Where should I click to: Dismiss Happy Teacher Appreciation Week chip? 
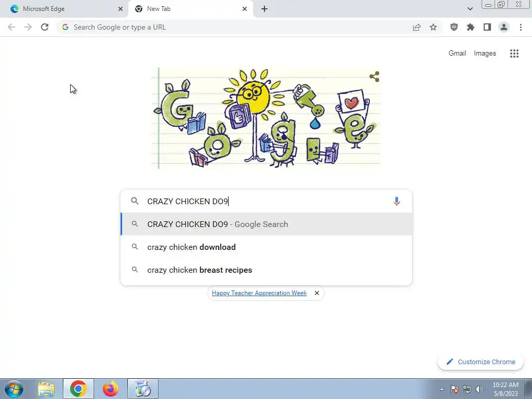(316, 293)
